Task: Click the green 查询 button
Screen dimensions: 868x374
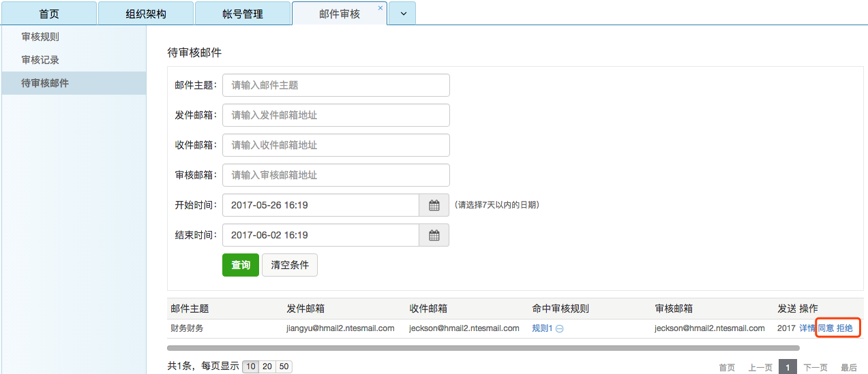Action: (241, 265)
